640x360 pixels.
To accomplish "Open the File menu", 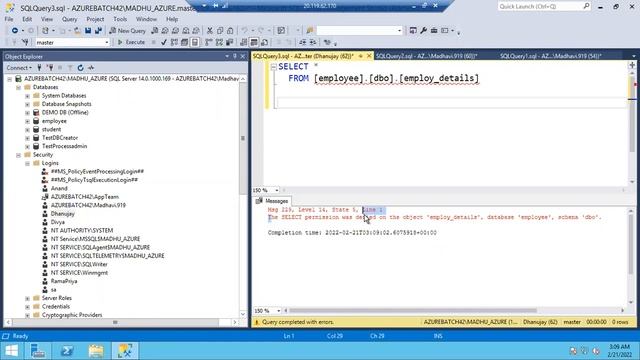I will (x=9, y=19).
